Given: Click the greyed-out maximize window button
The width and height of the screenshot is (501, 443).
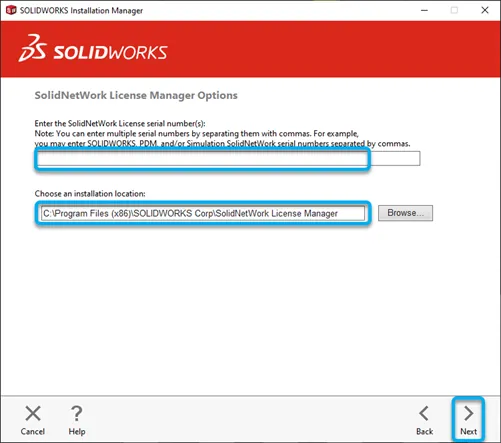Looking at the screenshot, I should [x=454, y=10].
